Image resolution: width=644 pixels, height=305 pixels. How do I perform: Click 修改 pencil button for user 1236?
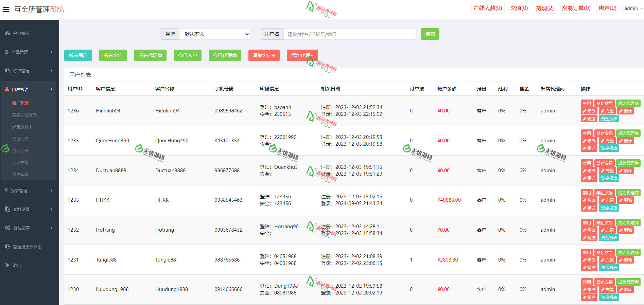(x=589, y=111)
